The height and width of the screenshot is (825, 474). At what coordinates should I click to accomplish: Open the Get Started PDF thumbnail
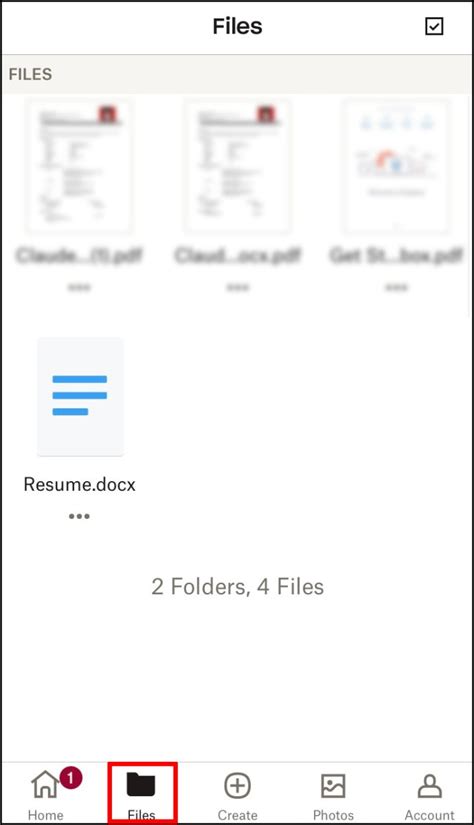[x=397, y=166]
